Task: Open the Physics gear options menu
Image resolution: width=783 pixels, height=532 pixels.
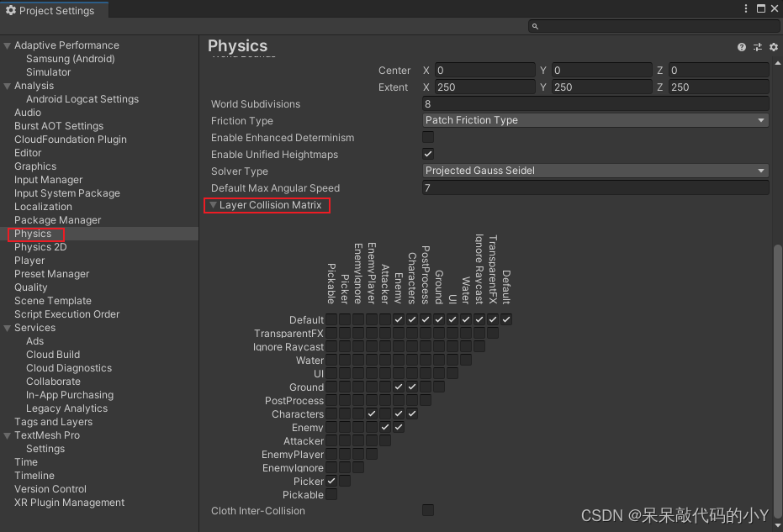Action: pos(774,47)
